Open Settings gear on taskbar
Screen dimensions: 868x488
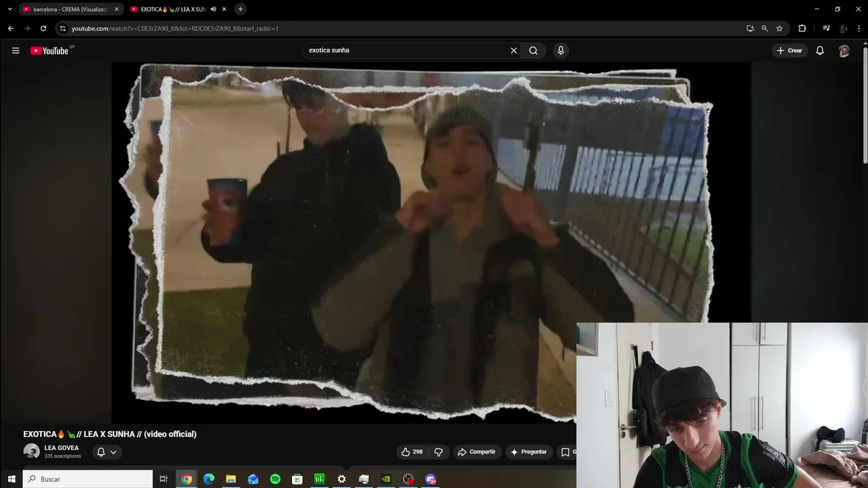[x=342, y=479]
